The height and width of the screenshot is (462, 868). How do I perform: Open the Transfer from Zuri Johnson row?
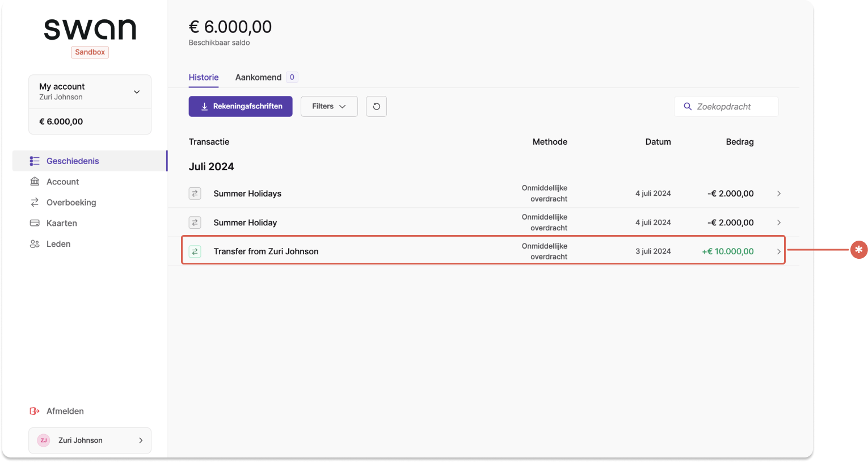click(483, 250)
